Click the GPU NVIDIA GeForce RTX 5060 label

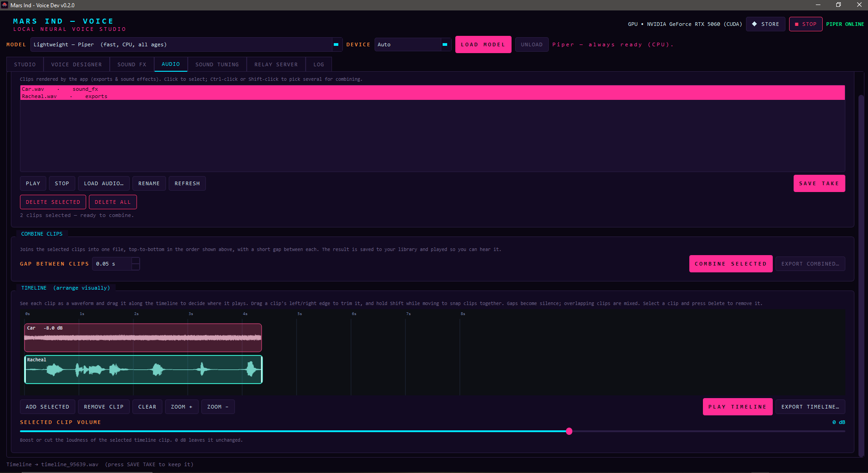[685, 24]
